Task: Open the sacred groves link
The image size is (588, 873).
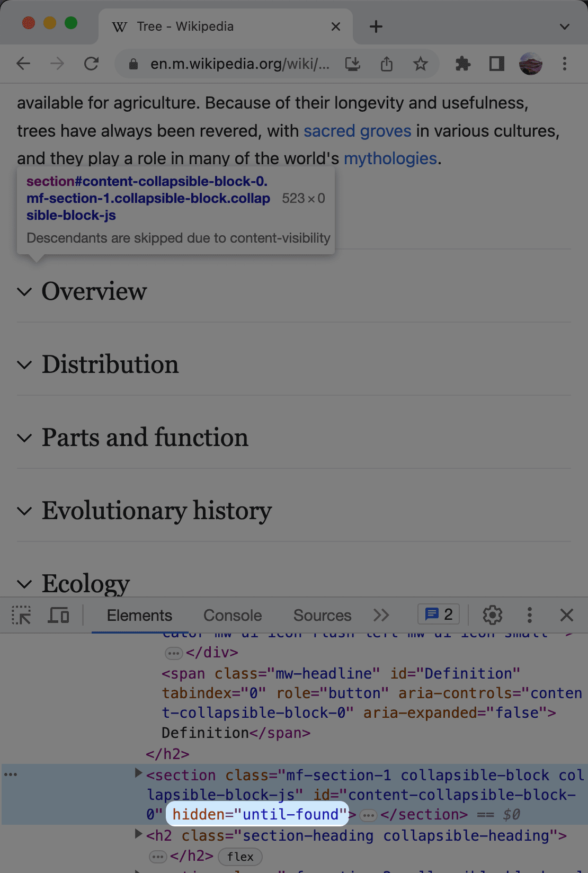Action: tap(357, 131)
